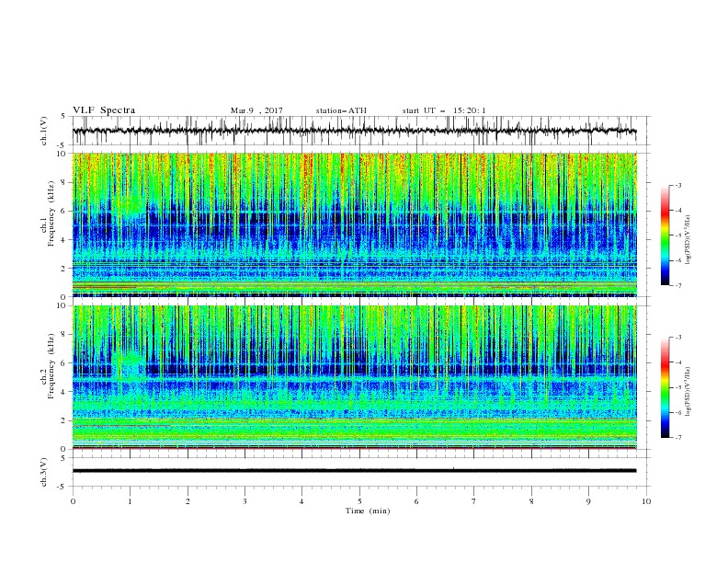
Task: Click ch.3(V) axis tick "-5"
Action: [63, 487]
